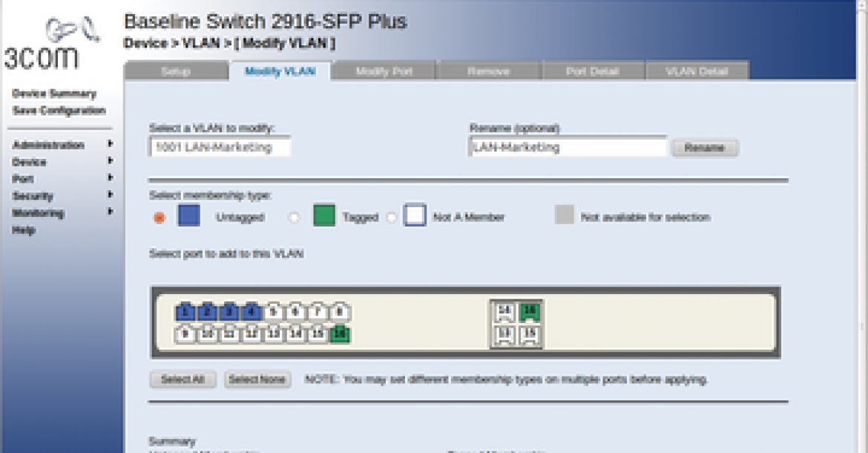Click the green Tagged color swatch

click(324, 215)
